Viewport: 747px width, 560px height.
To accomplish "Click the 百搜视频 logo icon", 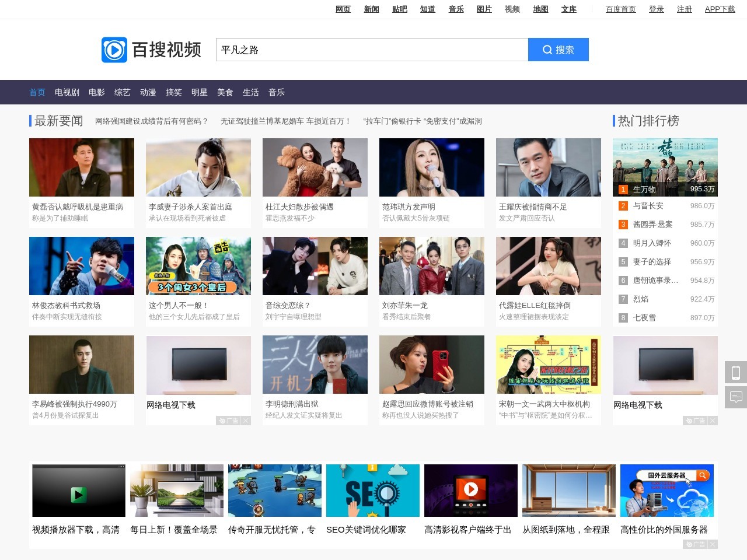I will tap(114, 50).
